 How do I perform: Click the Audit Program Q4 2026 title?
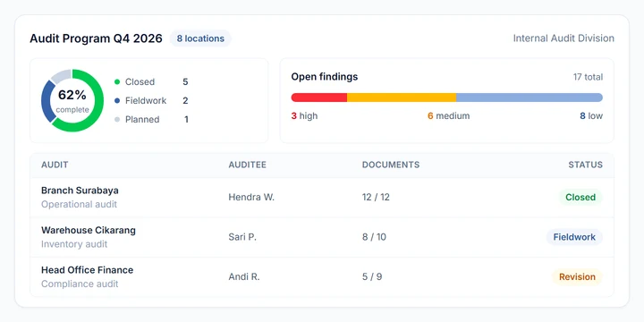(x=96, y=38)
